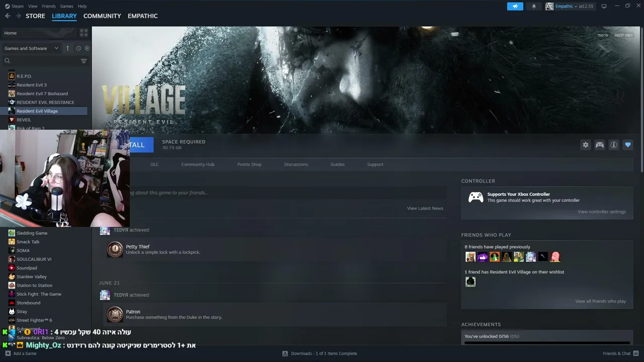Click the SOULCALIBUR VI icon
This screenshot has height=362, width=644.
click(x=12, y=259)
